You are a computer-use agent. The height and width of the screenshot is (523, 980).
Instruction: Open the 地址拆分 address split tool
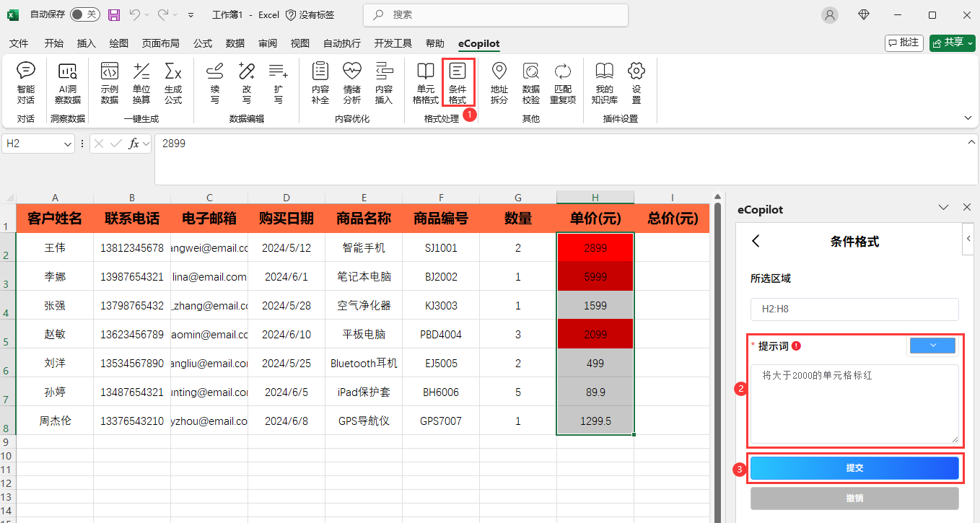tap(499, 83)
